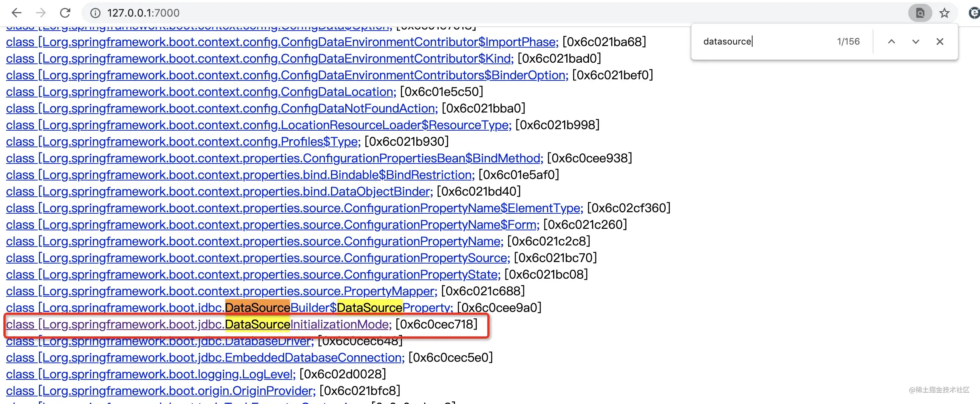
Task: Click address text [0x6c02d0028]
Action: (x=343, y=374)
